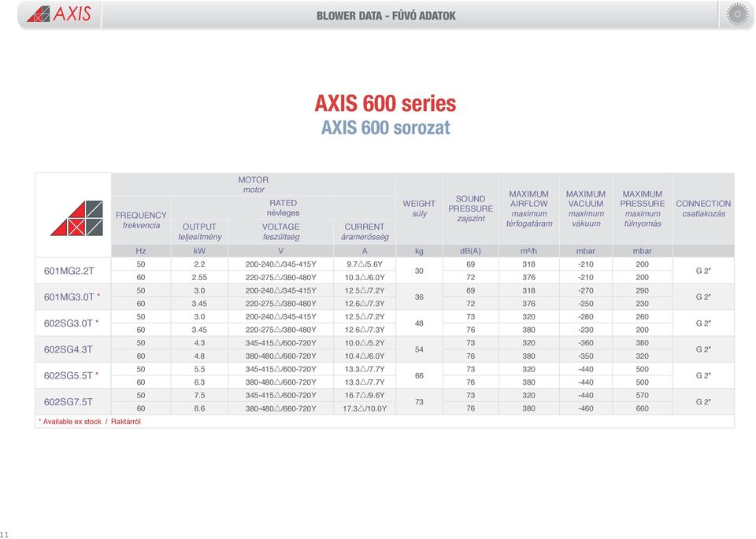Click the SOUND PRESSURE zajszint header
The height and width of the screenshot is (539, 756).
tap(471, 209)
